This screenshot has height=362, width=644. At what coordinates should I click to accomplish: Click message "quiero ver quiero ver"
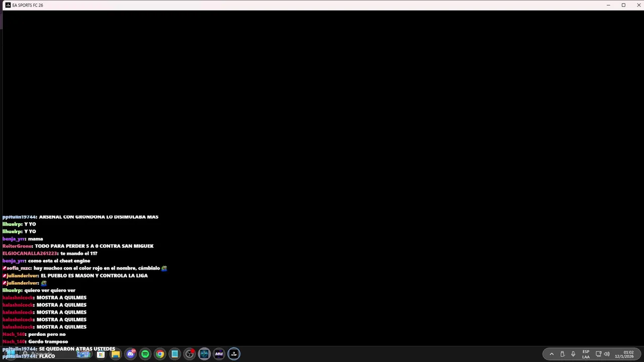[x=50, y=290]
